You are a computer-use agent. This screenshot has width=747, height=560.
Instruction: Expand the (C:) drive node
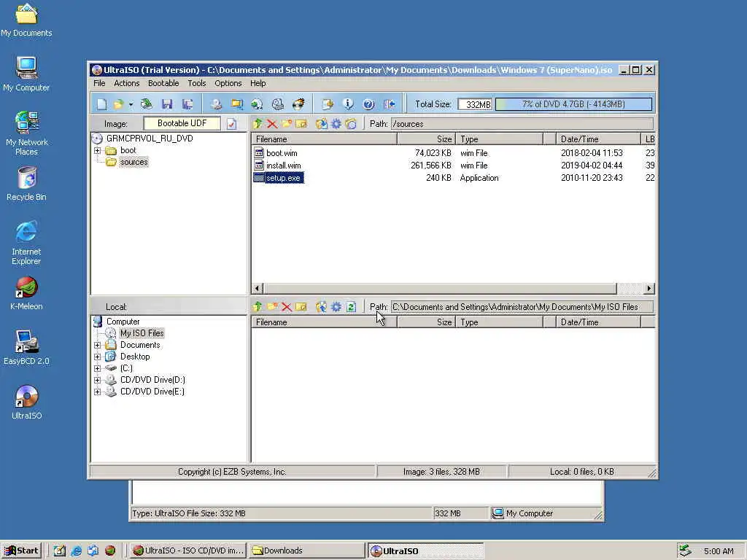97,368
